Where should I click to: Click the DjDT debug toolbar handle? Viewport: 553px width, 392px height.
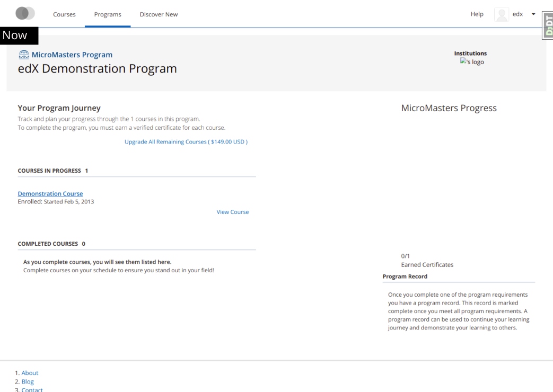548,25
